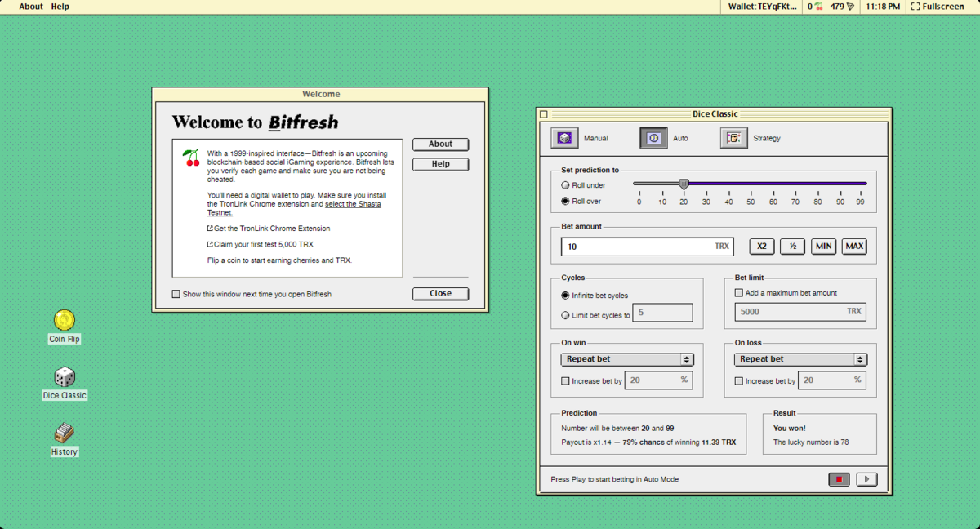Open the History desktop icon
980x529 pixels.
tap(65, 439)
